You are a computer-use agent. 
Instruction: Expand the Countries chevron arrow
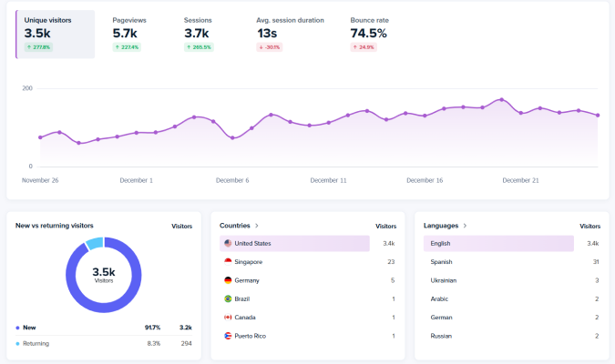click(x=257, y=225)
